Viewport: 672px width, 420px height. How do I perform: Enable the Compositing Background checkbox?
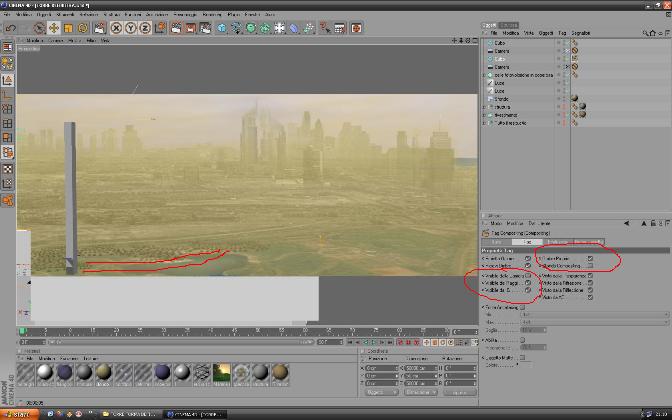pyautogui.click(x=591, y=266)
